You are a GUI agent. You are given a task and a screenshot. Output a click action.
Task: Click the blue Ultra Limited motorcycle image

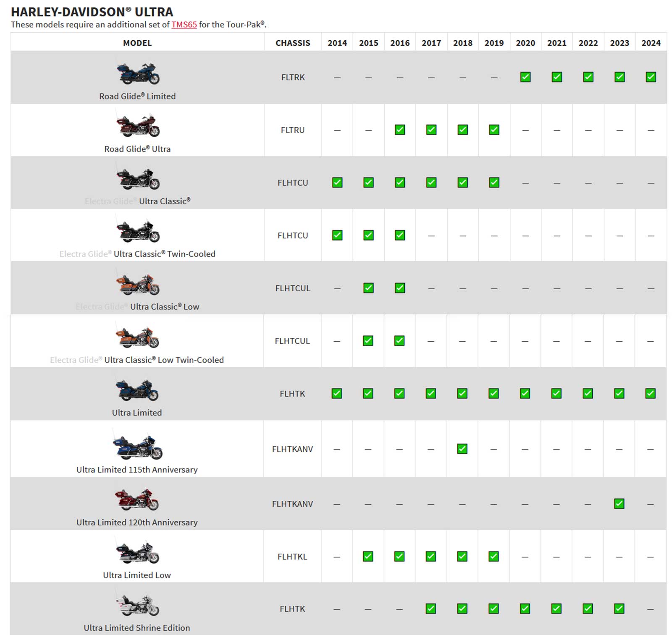(x=137, y=390)
